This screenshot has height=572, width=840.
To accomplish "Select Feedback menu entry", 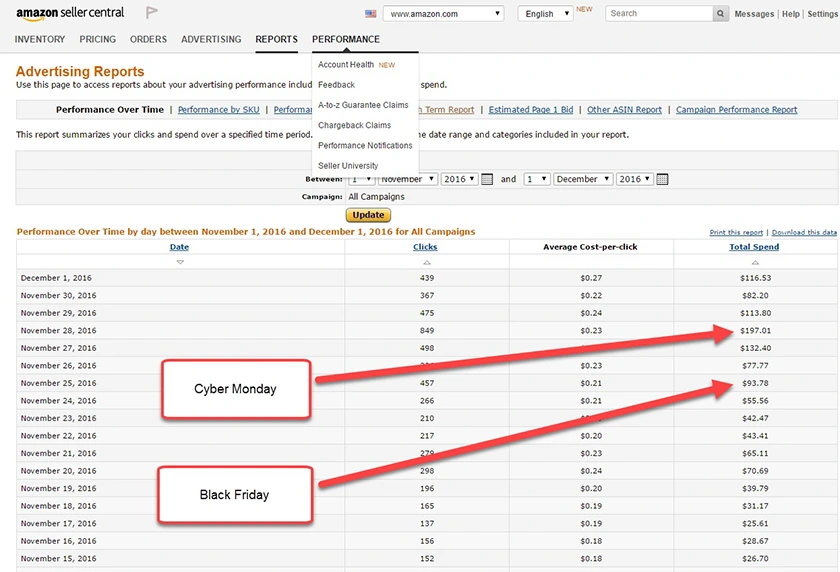I will point(336,85).
